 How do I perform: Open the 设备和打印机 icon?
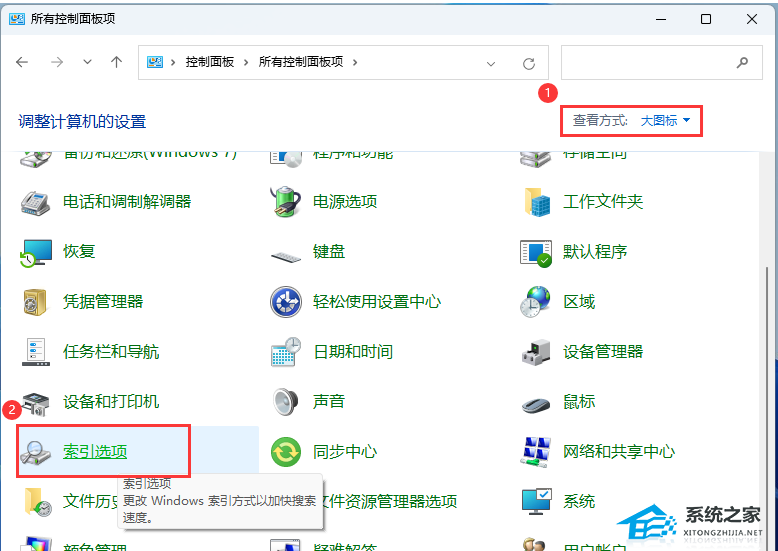click(36, 401)
